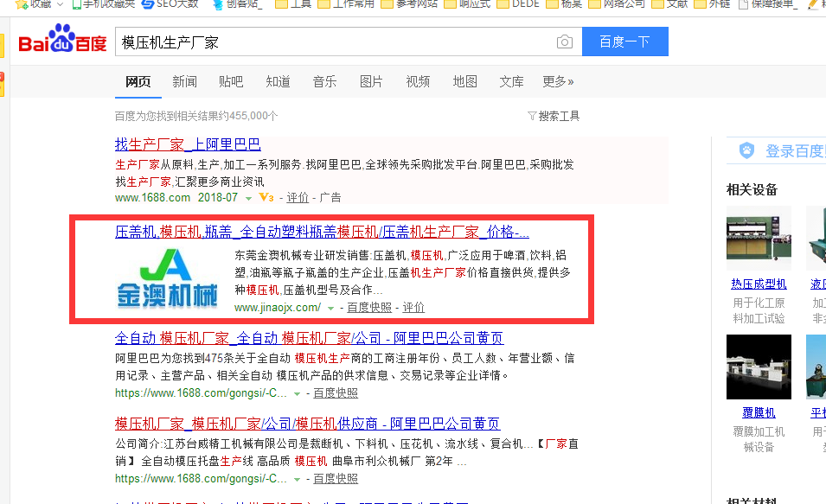Open the 压盖机,模压机,瓶盖 result title link
This screenshot has width=826, height=504.
[322, 233]
